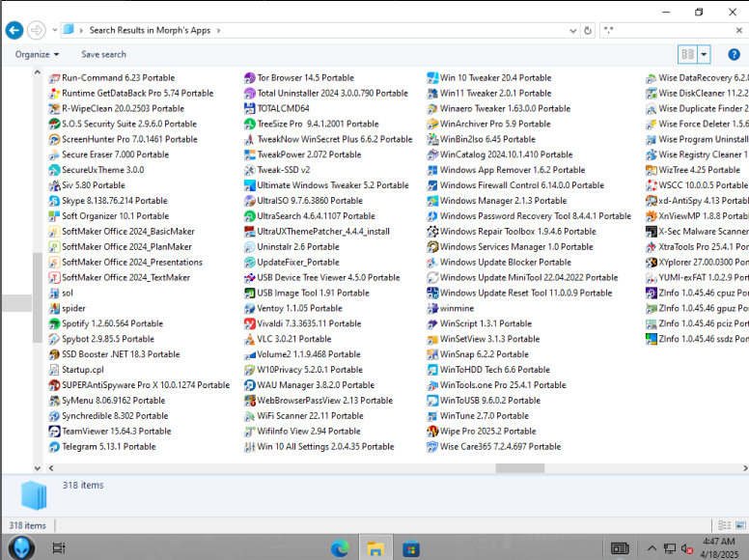The height and width of the screenshot is (560, 749).
Task: Select Spotify 1.2.60.564 Portable icon
Action: tap(54, 323)
